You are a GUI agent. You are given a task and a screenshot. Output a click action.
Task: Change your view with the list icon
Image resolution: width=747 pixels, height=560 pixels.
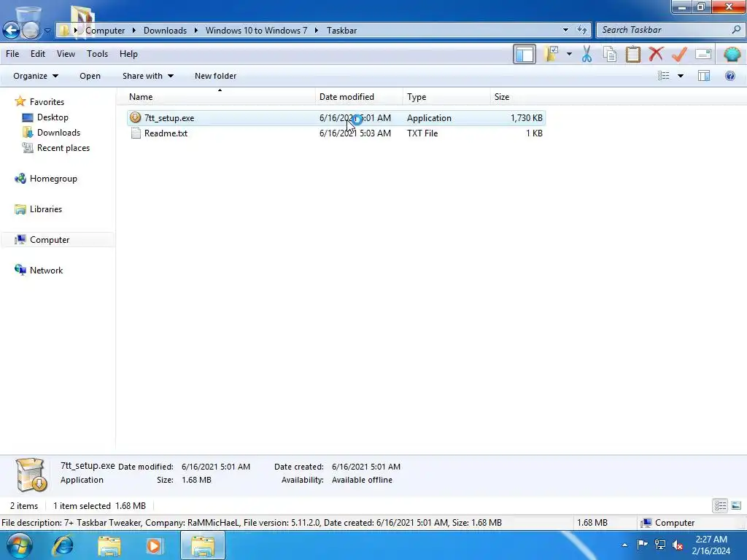pos(664,76)
